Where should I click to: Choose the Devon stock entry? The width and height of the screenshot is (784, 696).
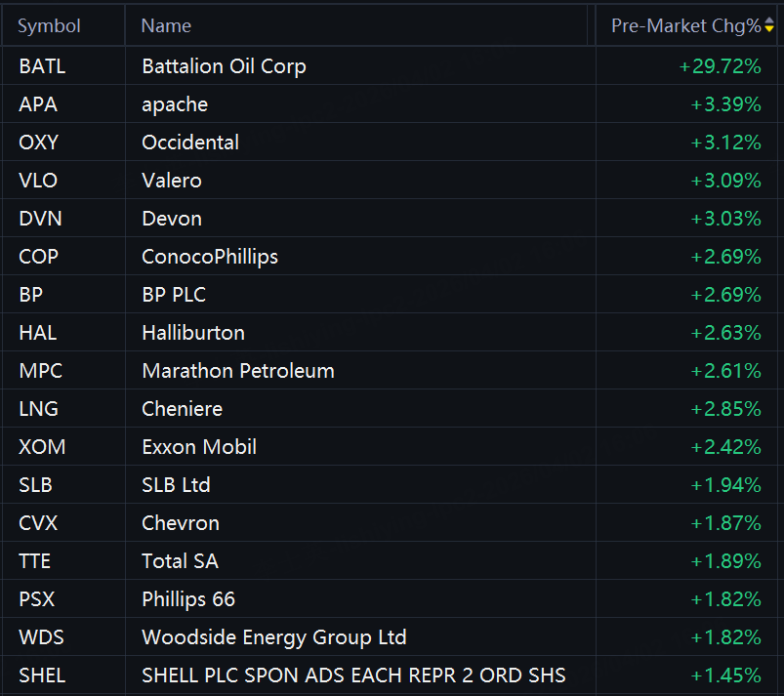172,219
